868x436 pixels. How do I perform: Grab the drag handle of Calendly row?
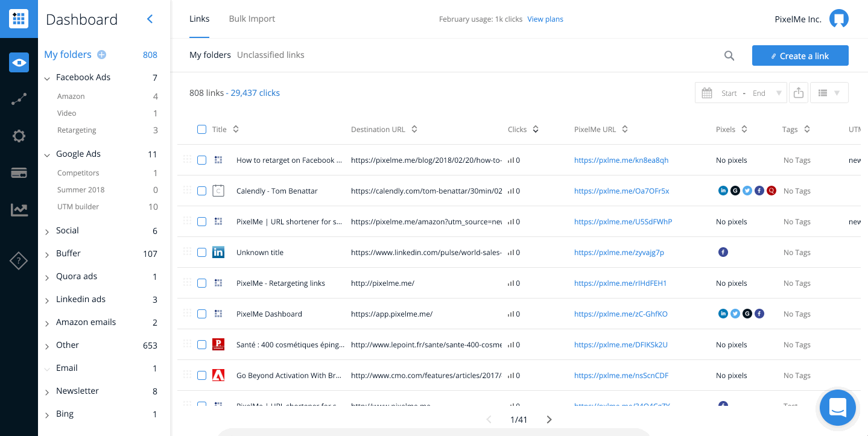tap(187, 190)
